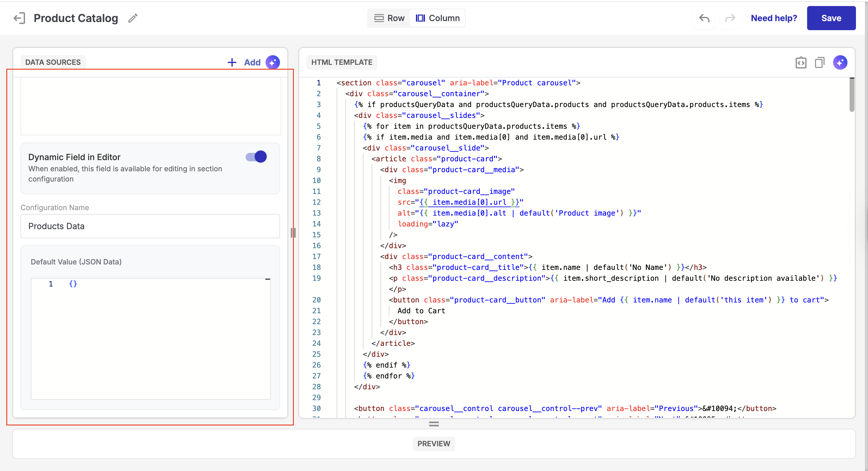Click the AI sparkle icon in Data Sources

272,62
